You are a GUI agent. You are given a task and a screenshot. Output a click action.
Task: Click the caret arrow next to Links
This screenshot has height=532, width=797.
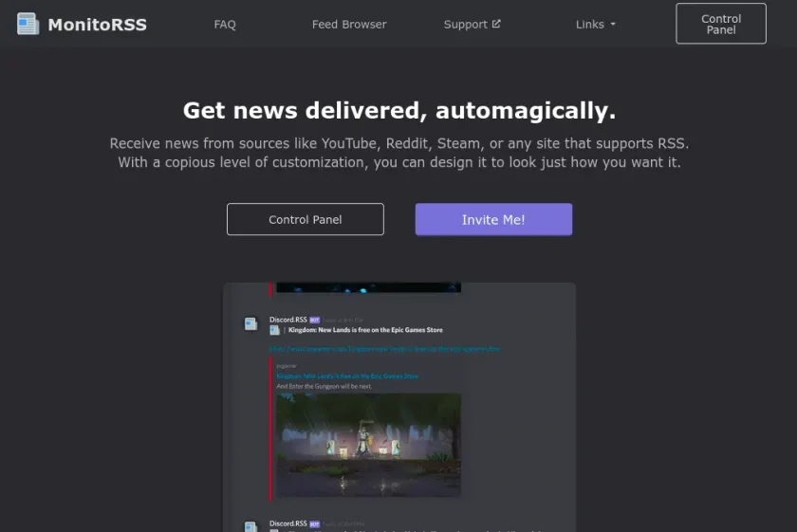pos(613,24)
